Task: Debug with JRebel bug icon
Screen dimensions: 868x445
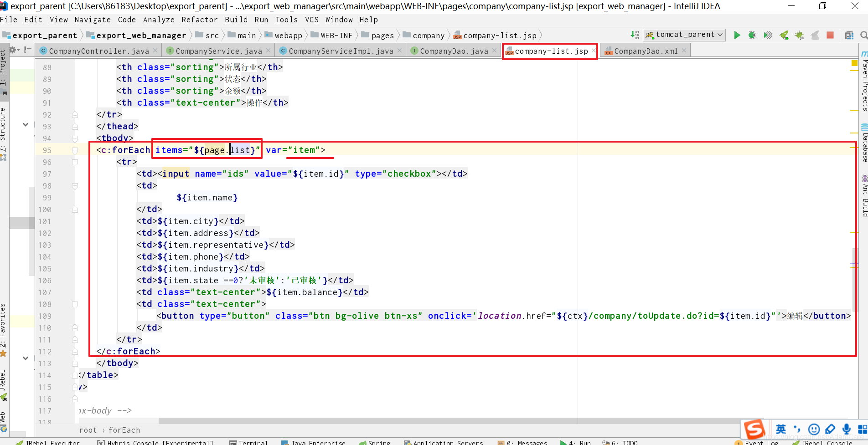Action: (799, 35)
